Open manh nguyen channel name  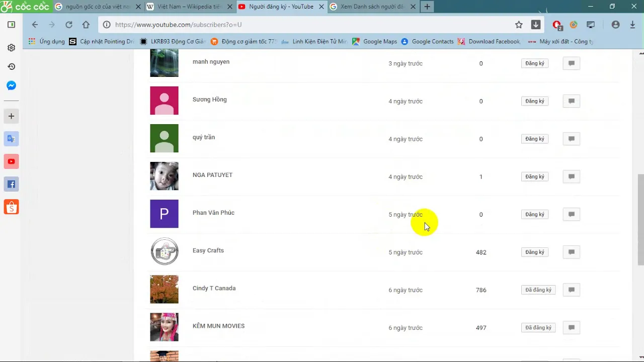click(x=211, y=62)
